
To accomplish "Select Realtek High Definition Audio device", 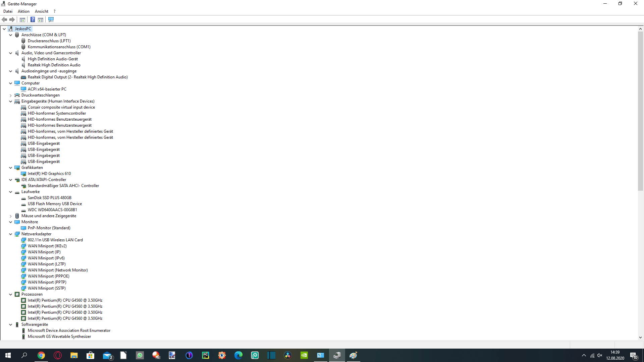I will pyautogui.click(x=54, y=65).
